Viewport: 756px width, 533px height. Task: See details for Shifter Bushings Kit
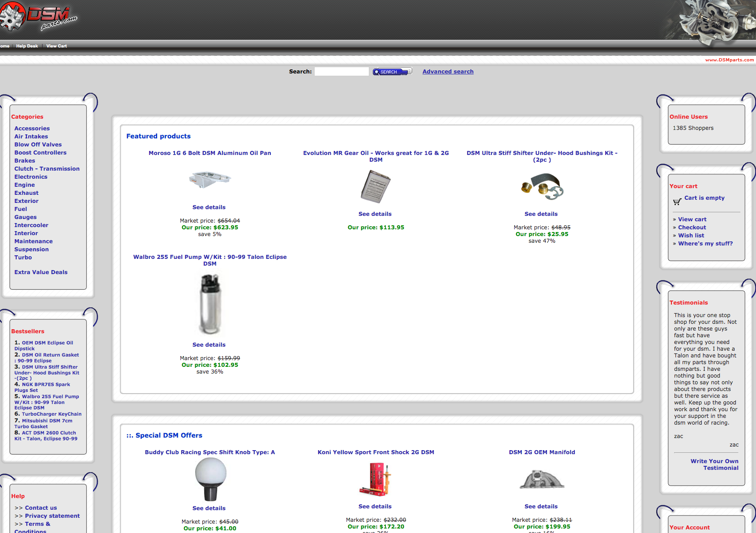coord(541,214)
